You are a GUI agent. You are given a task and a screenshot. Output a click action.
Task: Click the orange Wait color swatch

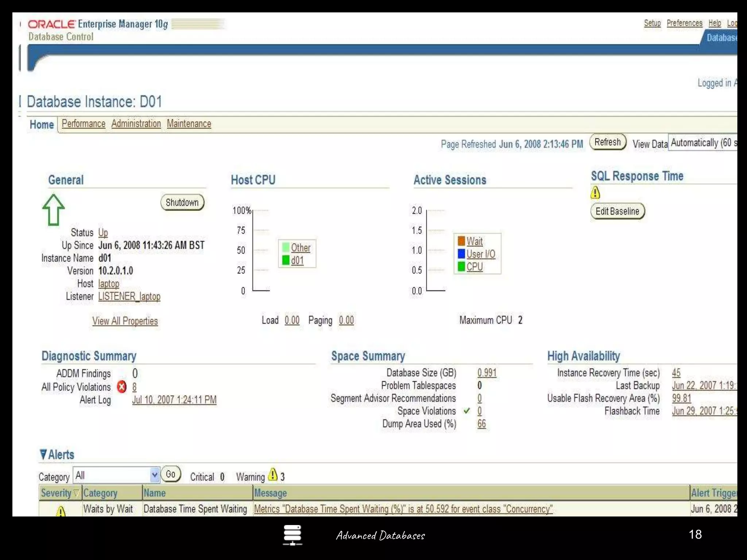click(x=461, y=241)
